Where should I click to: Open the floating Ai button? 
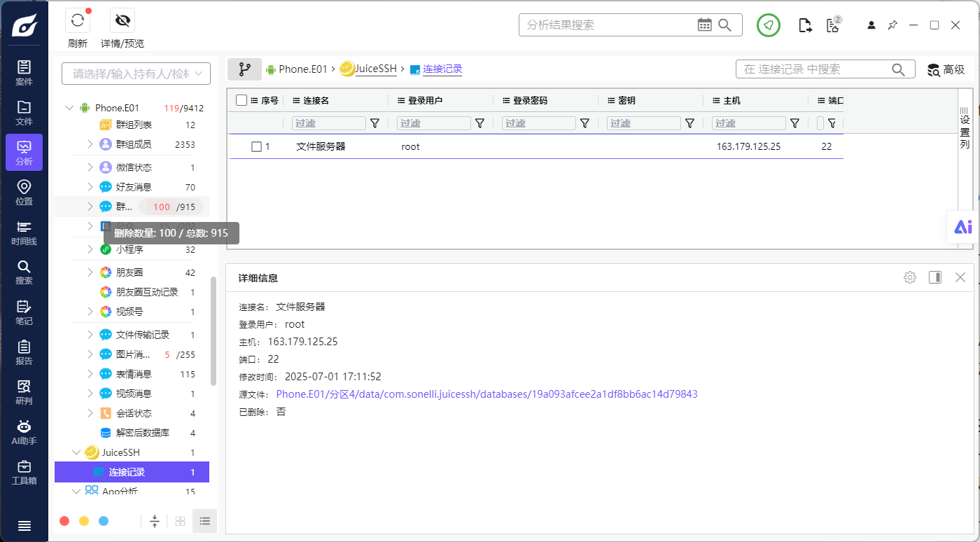pos(963,227)
